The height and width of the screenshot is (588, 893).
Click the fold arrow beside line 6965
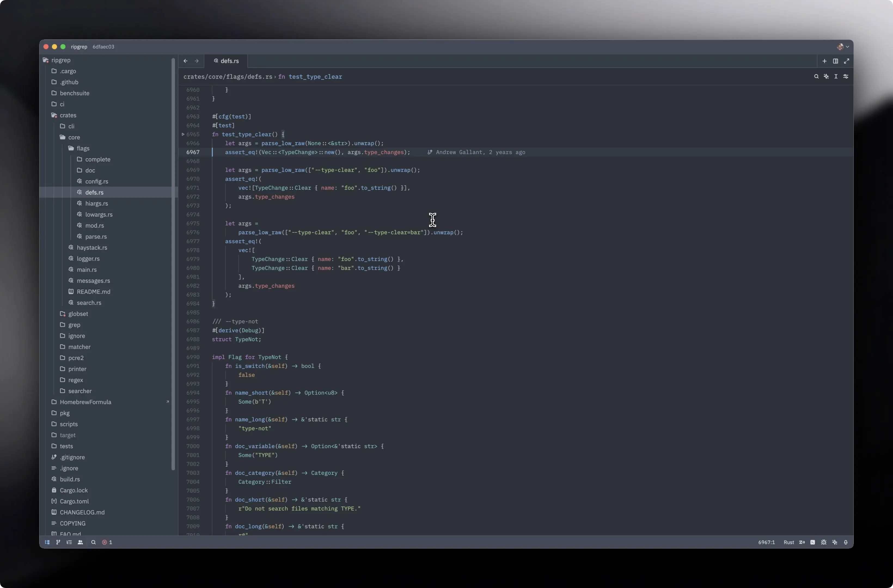(x=183, y=134)
